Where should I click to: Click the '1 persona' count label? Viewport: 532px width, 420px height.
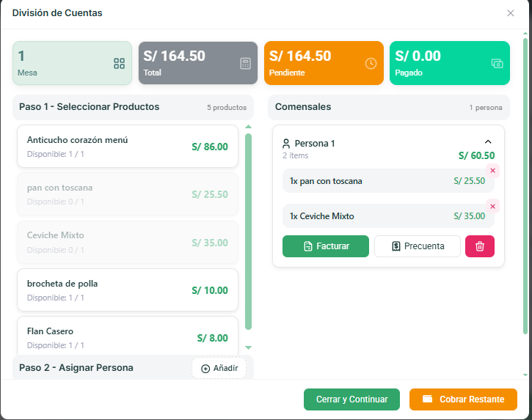tap(486, 108)
